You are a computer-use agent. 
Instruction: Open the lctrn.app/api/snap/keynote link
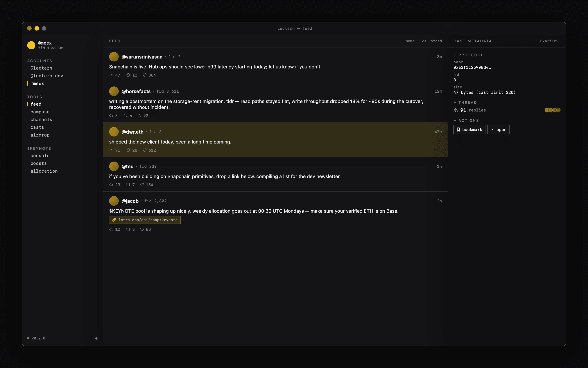click(x=145, y=220)
